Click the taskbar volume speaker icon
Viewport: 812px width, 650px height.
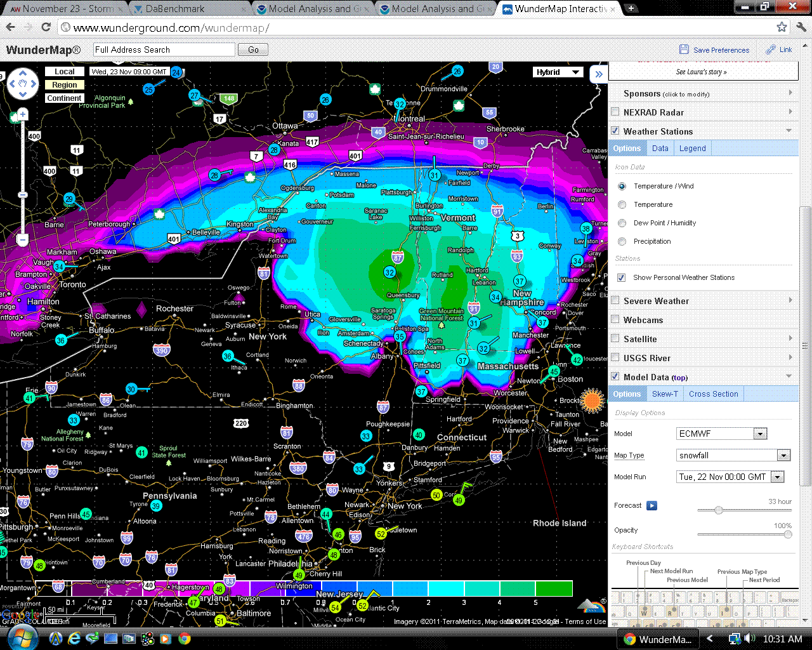click(x=749, y=639)
